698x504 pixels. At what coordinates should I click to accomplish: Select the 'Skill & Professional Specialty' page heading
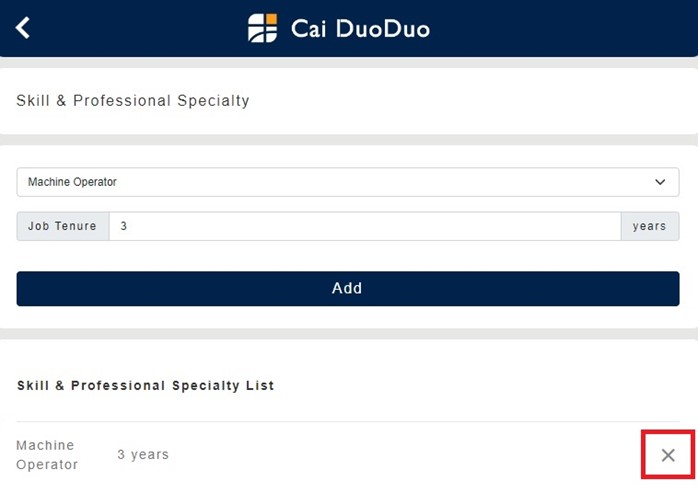pos(133,101)
